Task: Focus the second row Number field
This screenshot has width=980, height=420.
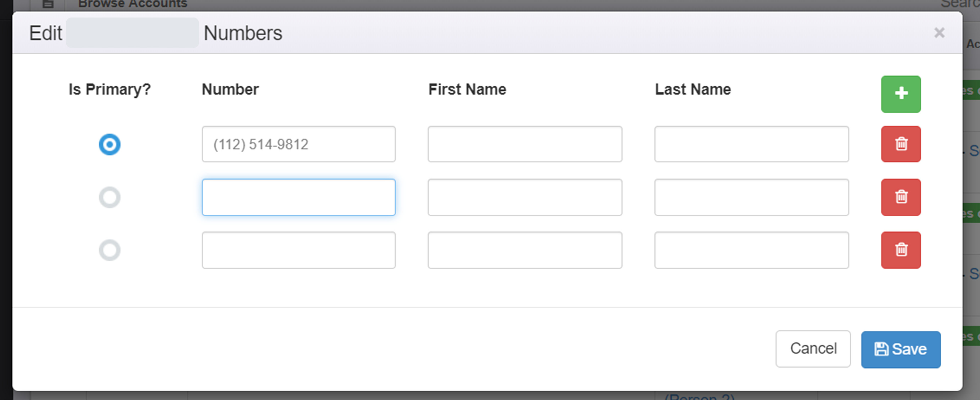Action: (298, 197)
